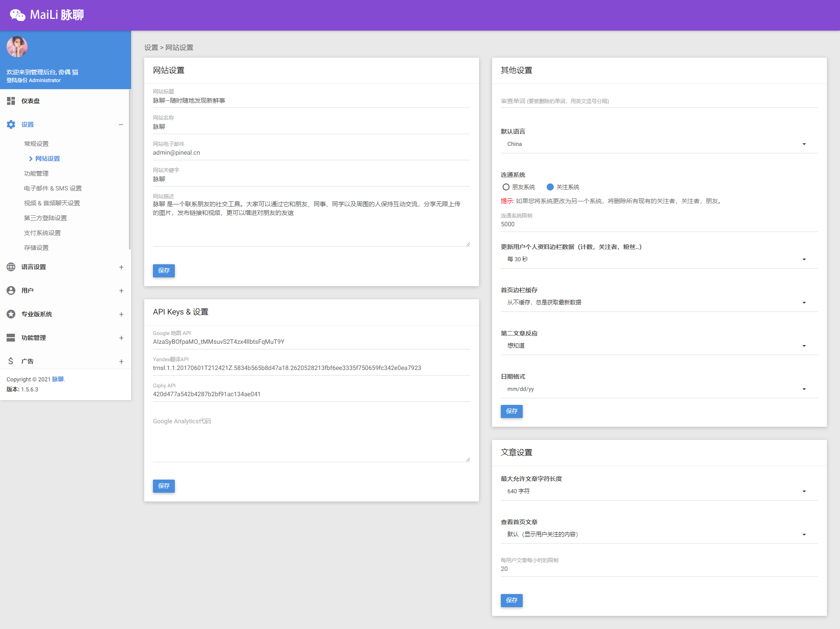Select the 朋友系统 radio button
Screen dimensions: 840x629
pyautogui.click(x=506, y=187)
